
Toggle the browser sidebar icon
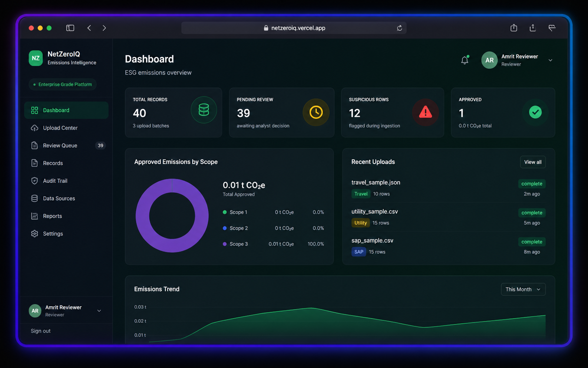(x=70, y=28)
